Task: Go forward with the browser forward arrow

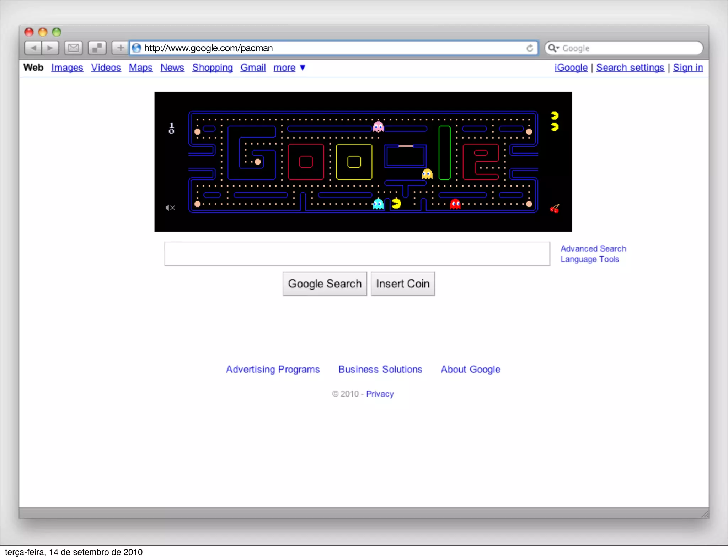Action: click(50, 48)
